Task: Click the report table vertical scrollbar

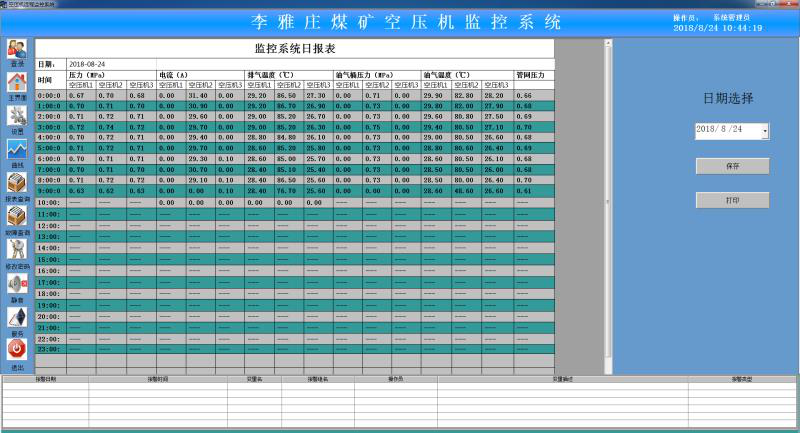Action: click(x=608, y=200)
